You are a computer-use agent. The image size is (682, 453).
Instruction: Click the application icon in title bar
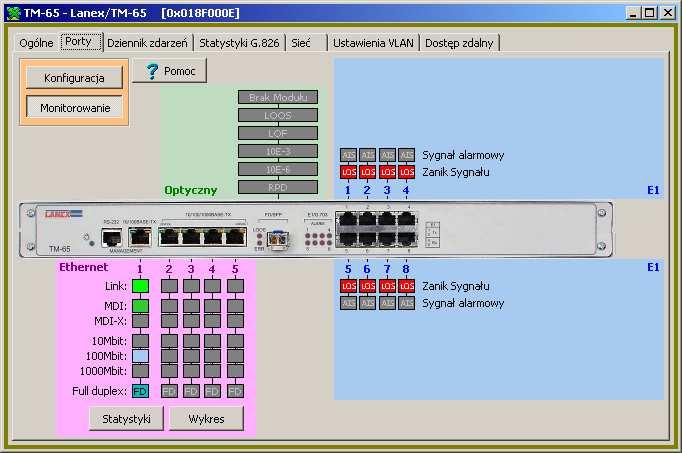point(14,13)
